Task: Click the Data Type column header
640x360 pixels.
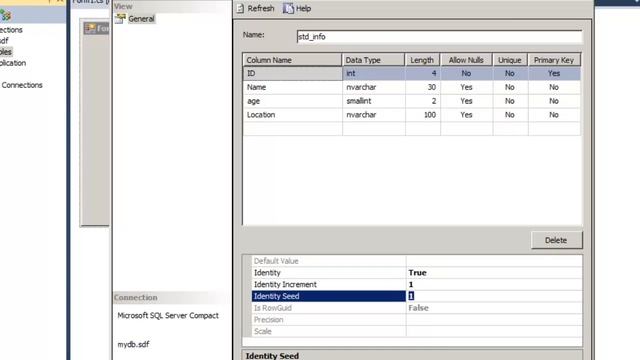Action: point(373,60)
